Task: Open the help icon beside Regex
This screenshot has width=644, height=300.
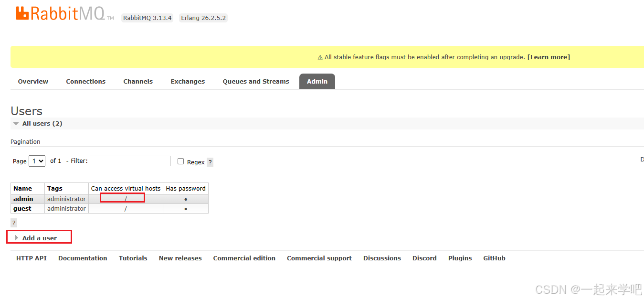Action: coord(210,162)
